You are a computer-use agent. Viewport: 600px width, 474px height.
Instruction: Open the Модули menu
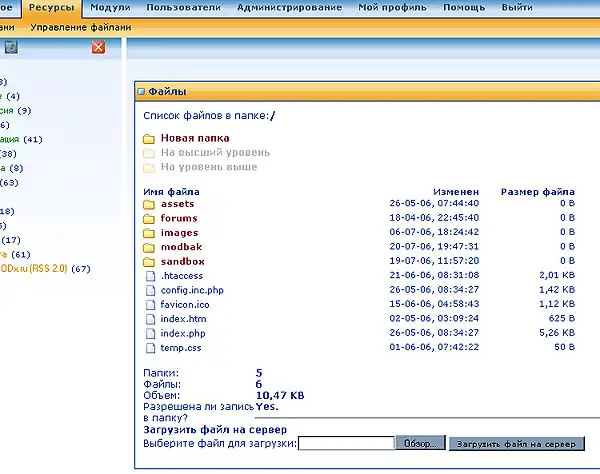(110, 8)
